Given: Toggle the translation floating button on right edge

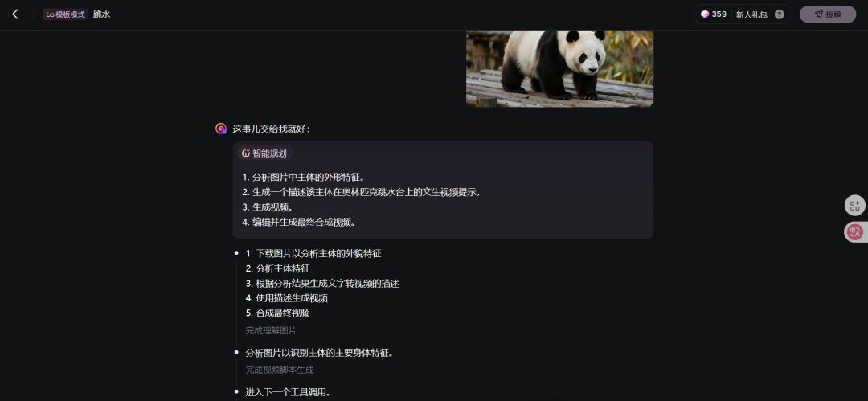Looking at the screenshot, I should point(855,231).
